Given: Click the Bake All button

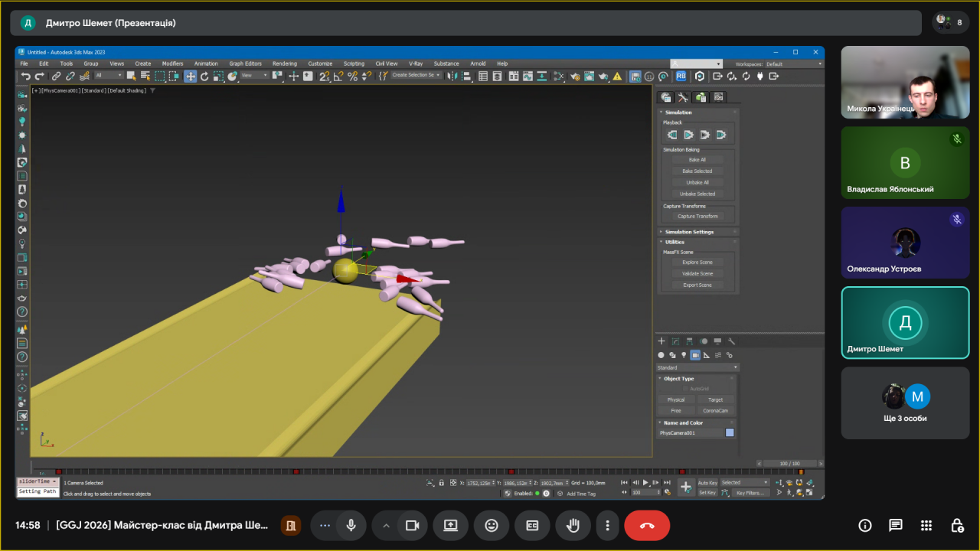Looking at the screenshot, I should click(x=697, y=160).
